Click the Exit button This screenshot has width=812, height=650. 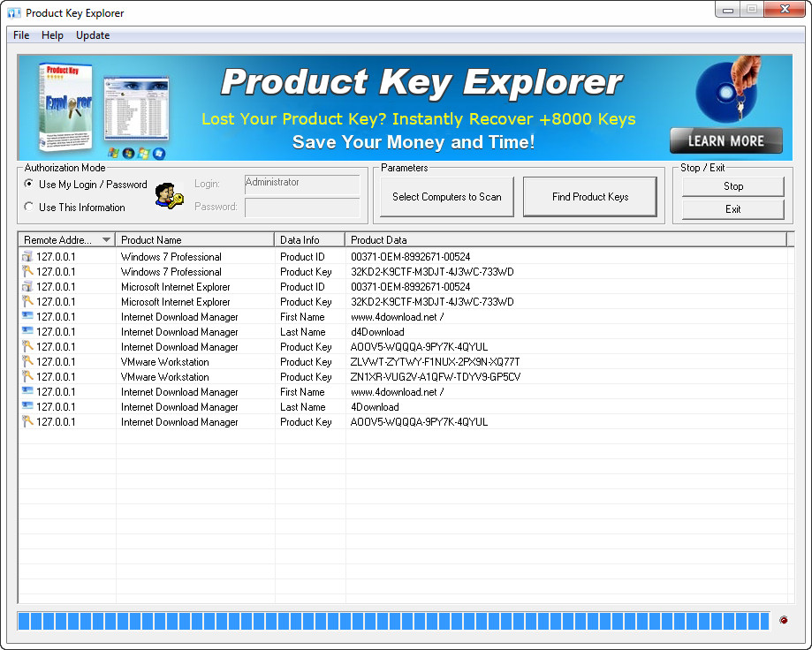733,209
